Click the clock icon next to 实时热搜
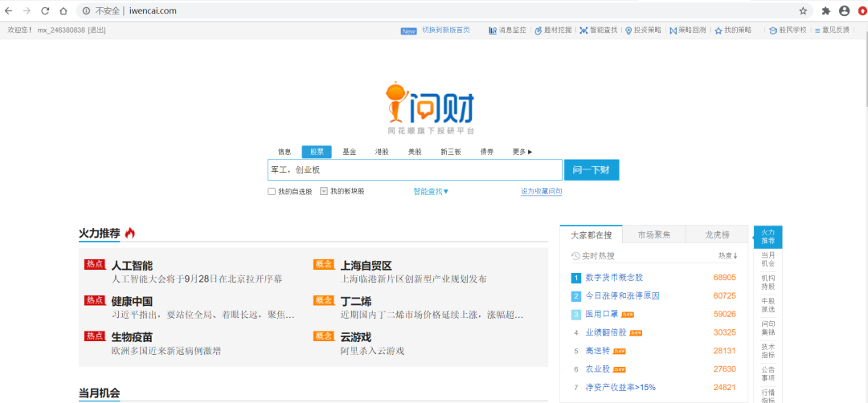 coord(575,256)
